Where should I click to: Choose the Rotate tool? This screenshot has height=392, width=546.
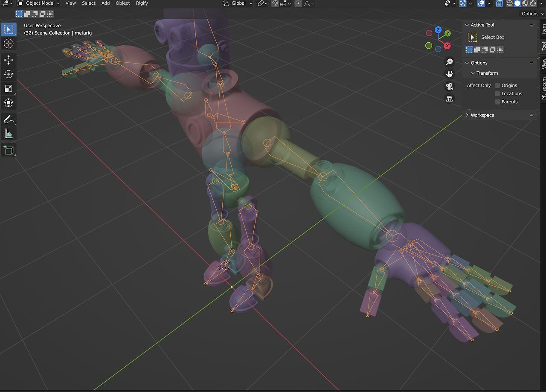tap(9, 74)
